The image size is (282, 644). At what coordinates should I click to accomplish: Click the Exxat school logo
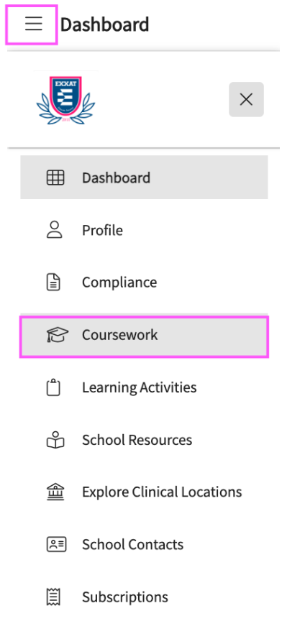[x=65, y=100]
